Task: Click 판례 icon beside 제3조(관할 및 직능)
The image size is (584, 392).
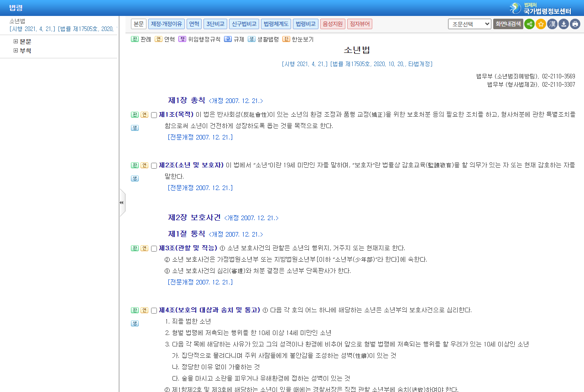Action: 135,248
